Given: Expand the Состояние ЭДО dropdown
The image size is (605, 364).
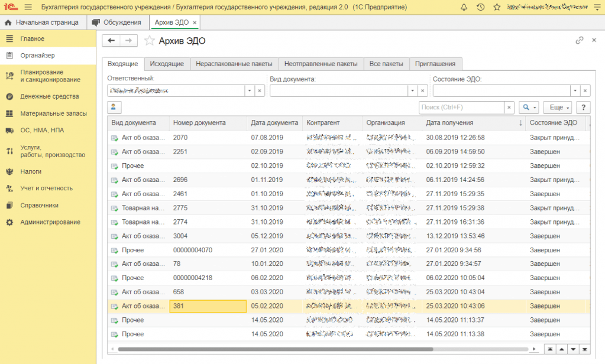Looking at the screenshot, I should 575,91.
